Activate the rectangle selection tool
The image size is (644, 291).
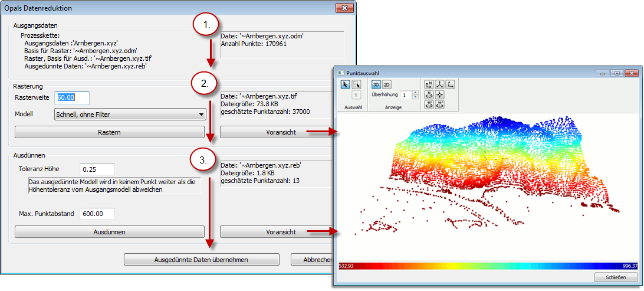click(356, 85)
